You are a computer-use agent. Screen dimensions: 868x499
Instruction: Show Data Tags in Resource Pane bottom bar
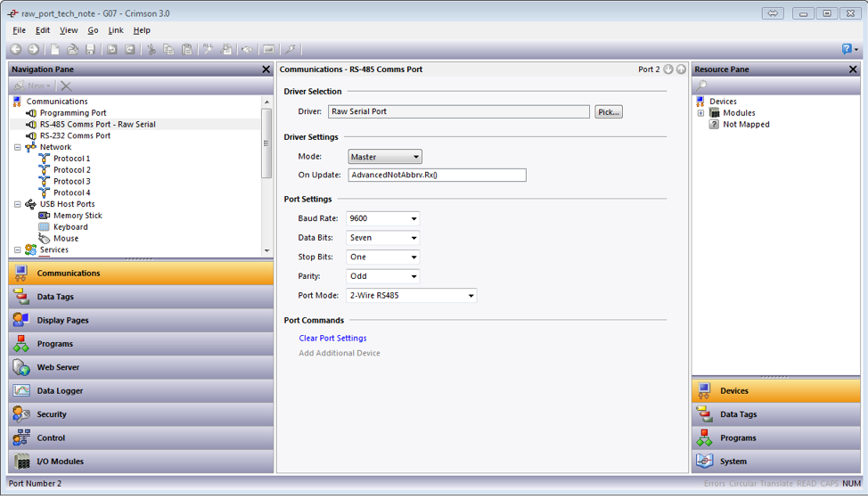coord(776,414)
